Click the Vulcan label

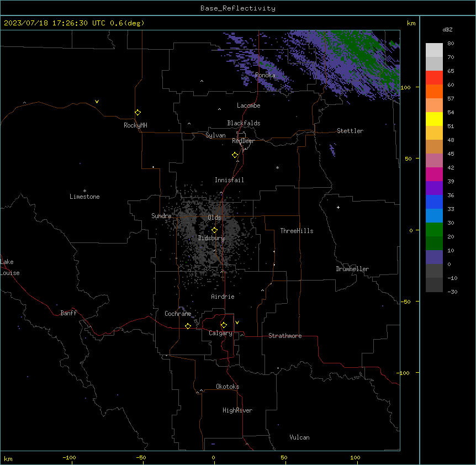click(299, 437)
